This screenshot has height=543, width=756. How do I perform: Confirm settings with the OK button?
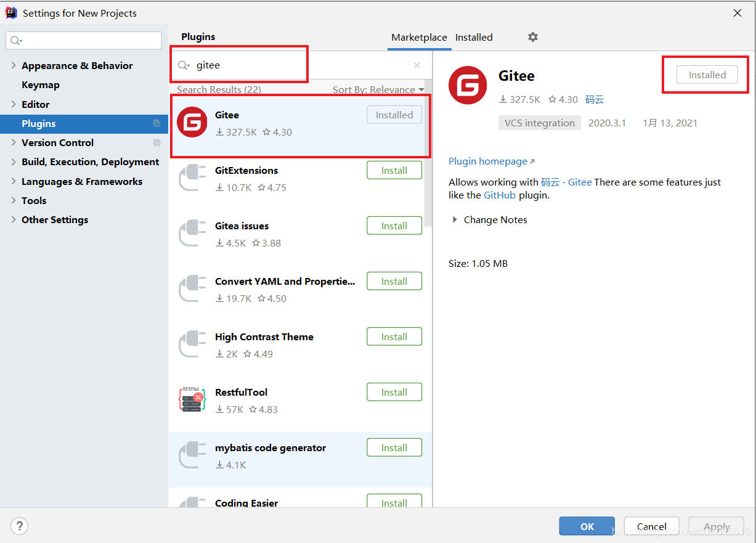[x=587, y=526]
